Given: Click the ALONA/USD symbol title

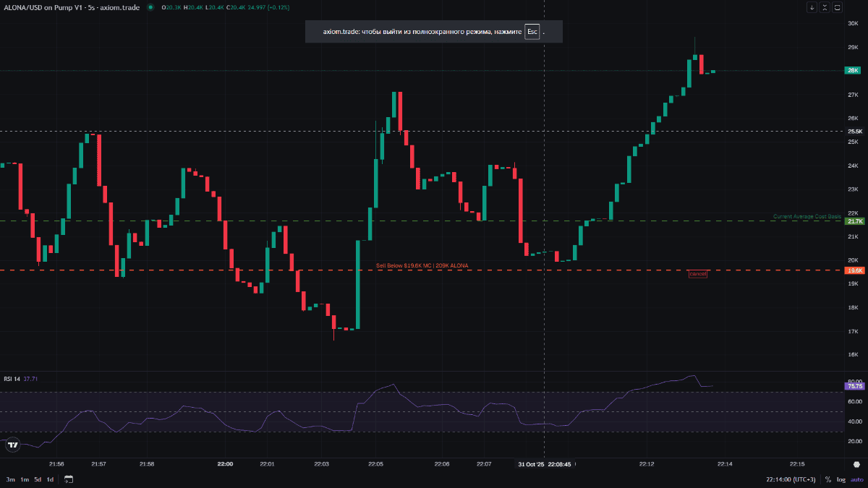Looking at the screenshot, I should click(71, 7).
